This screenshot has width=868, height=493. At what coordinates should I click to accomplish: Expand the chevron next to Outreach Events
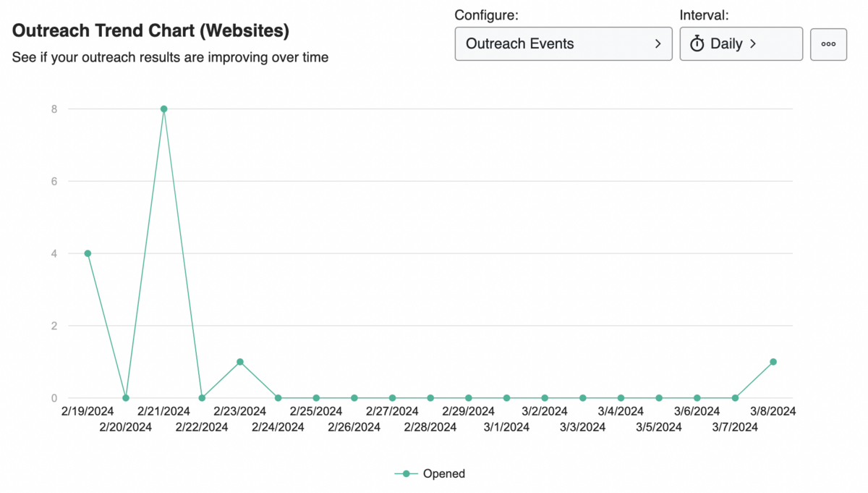click(659, 43)
